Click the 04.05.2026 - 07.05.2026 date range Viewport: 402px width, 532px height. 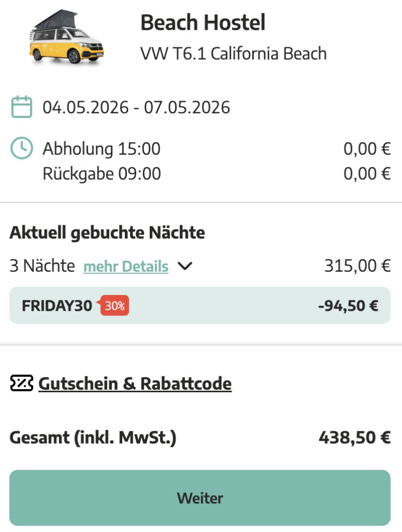tap(137, 107)
